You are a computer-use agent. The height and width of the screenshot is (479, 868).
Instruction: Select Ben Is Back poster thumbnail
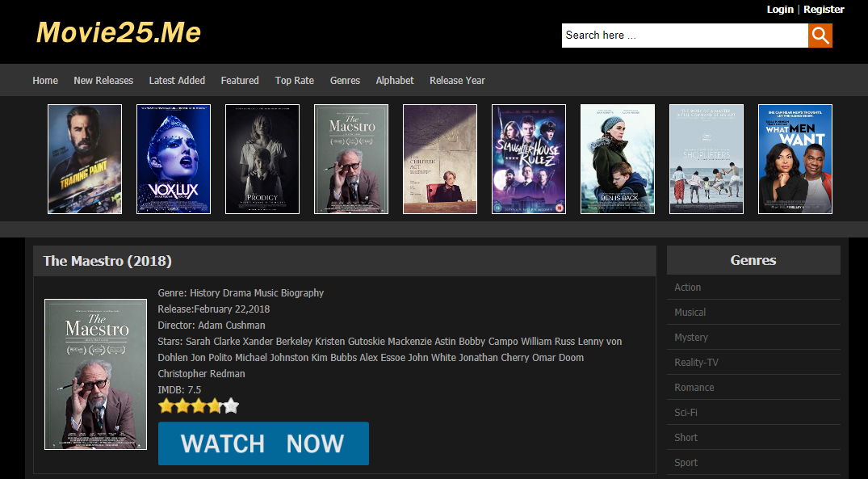point(617,159)
